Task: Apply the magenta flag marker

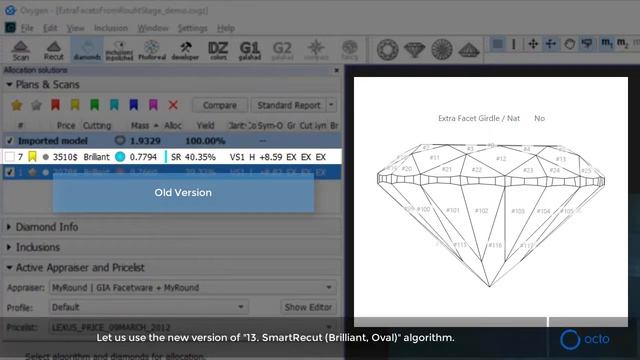Action: point(153,105)
